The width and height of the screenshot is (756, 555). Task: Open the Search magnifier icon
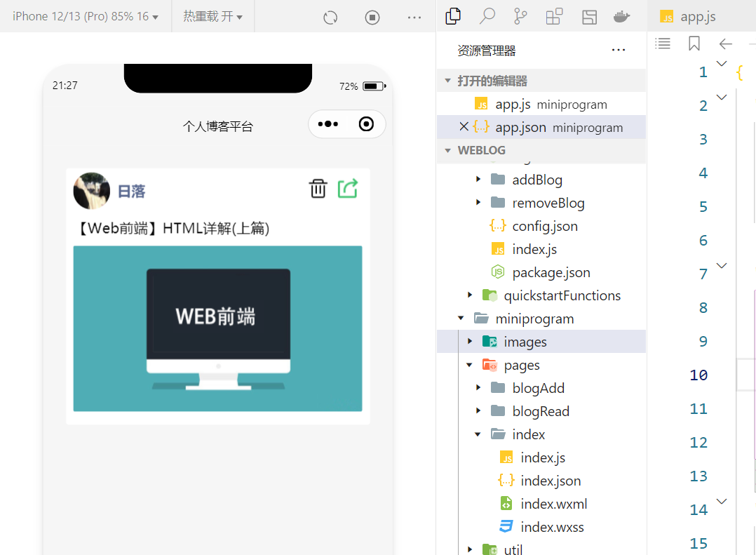[x=487, y=16]
